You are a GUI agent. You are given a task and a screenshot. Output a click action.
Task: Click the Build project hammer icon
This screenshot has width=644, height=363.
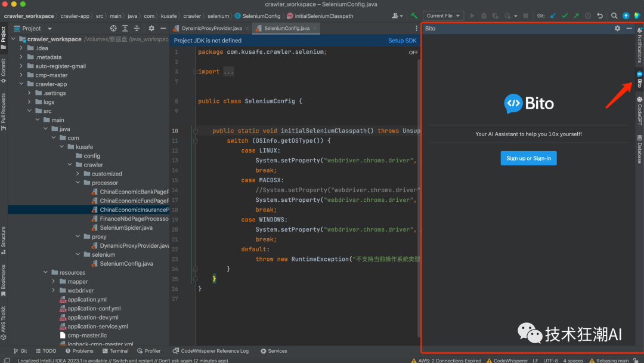[414, 16]
